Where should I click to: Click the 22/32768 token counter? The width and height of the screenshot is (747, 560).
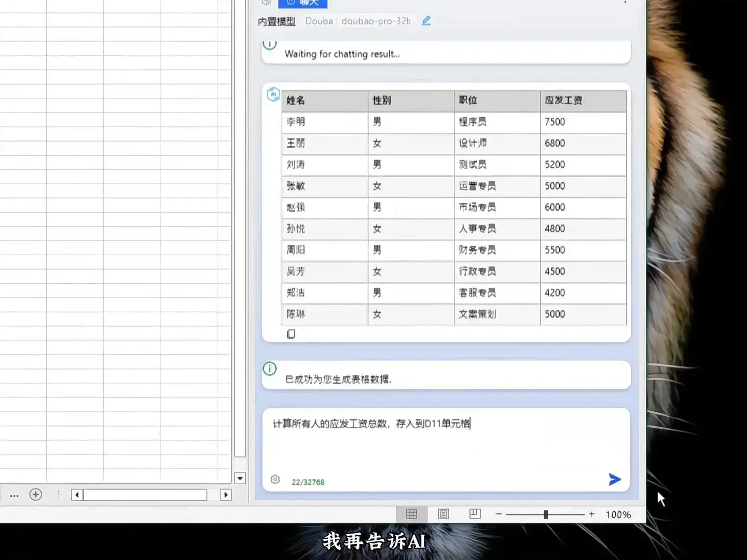308,482
